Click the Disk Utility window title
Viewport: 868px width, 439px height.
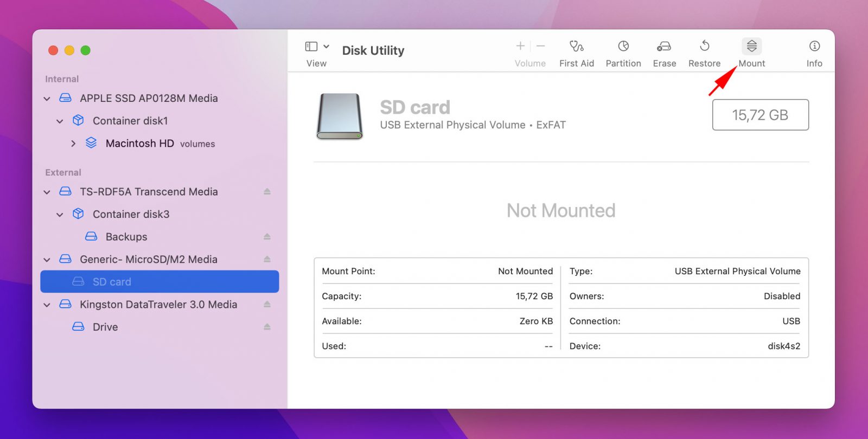click(373, 50)
